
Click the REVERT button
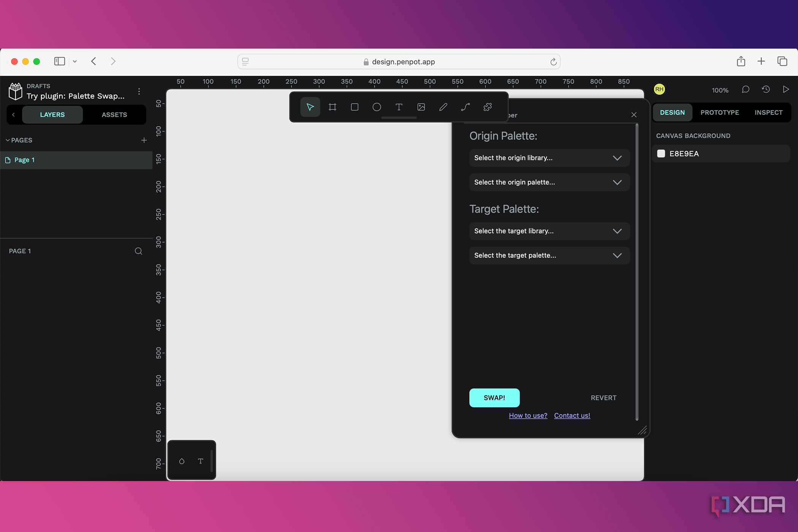[603, 398]
